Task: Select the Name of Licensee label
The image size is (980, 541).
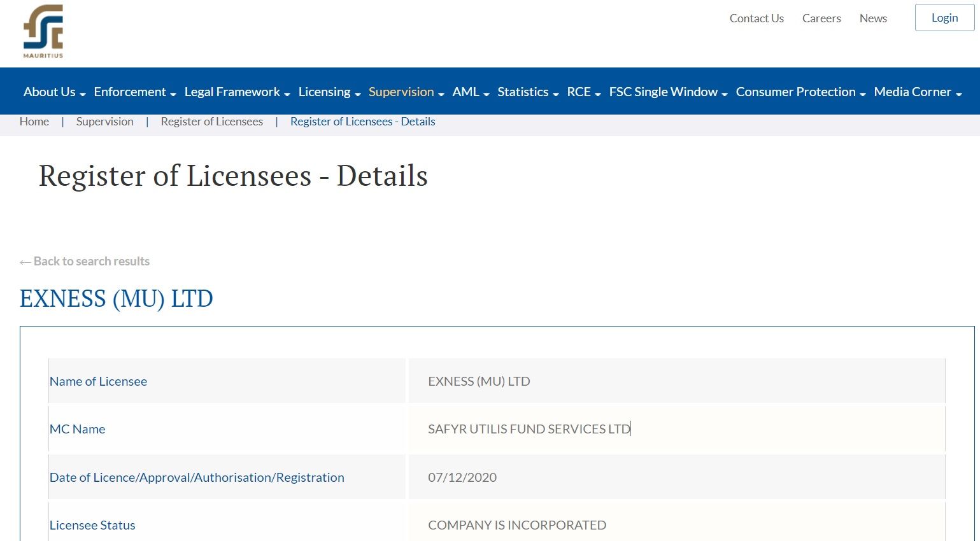Action: coord(98,381)
